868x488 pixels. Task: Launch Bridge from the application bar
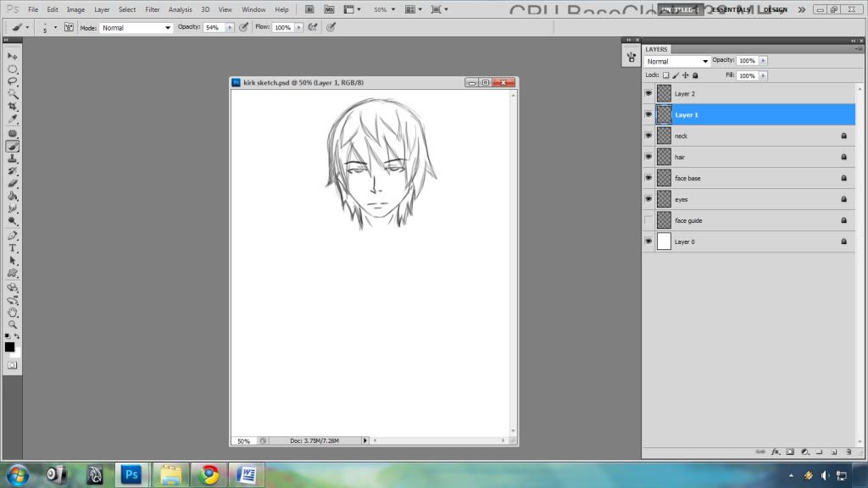click(x=310, y=9)
